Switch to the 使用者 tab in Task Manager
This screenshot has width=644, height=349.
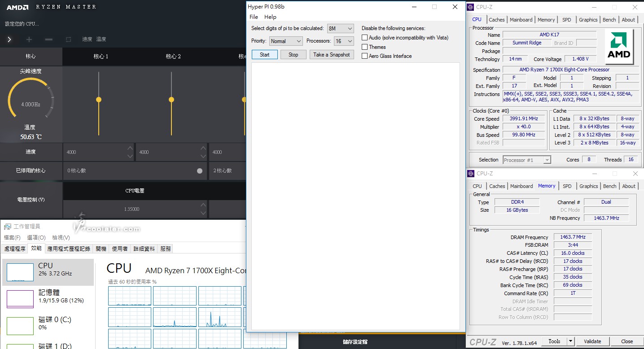(x=120, y=249)
